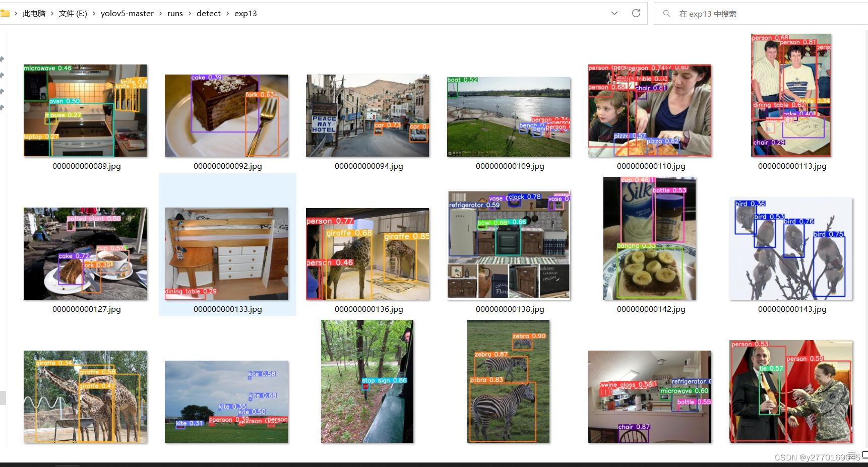Click the refresh button in address bar

click(636, 14)
